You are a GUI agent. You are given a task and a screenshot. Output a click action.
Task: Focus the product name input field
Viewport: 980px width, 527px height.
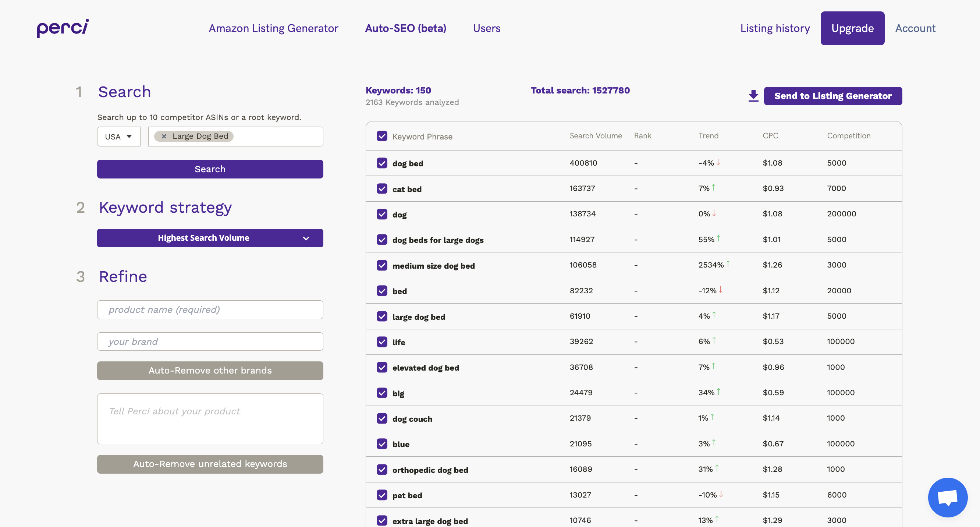pos(210,310)
